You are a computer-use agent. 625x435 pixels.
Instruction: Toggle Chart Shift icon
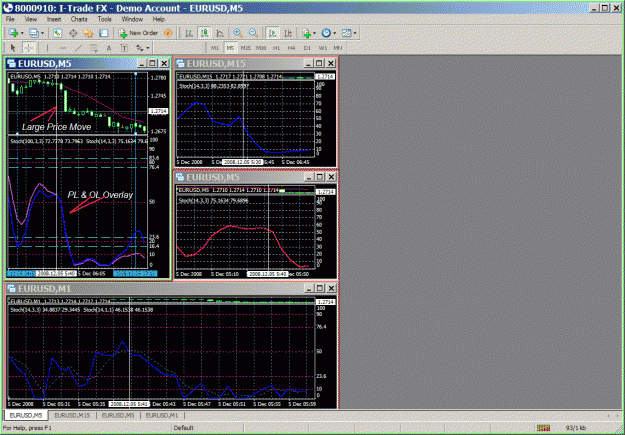pyautogui.click(x=288, y=33)
